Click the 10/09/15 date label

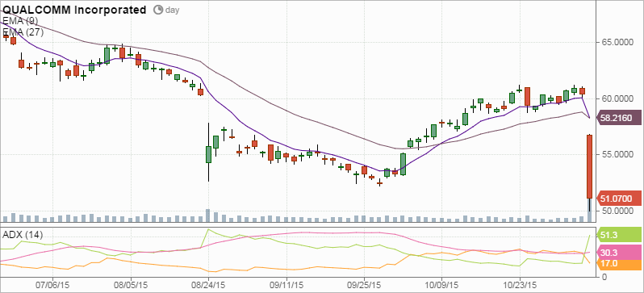[441, 285]
